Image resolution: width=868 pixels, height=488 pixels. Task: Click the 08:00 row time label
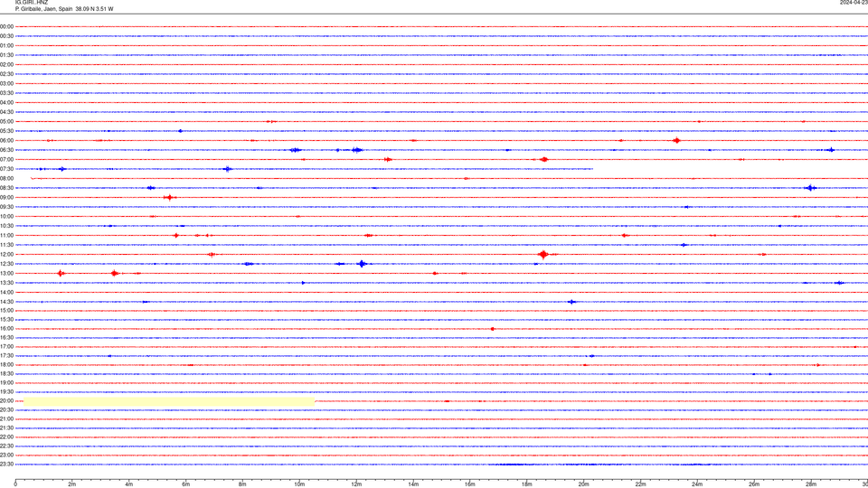(6, 179)
